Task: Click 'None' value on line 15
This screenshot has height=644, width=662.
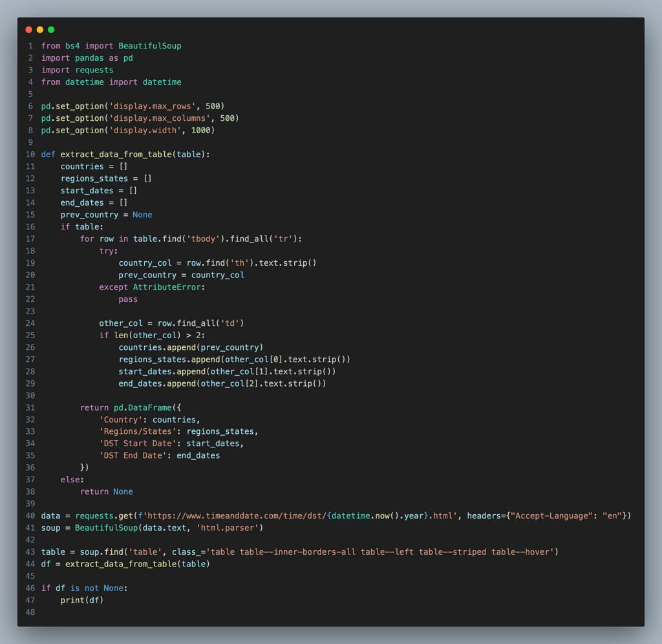Action: point(142,215)
